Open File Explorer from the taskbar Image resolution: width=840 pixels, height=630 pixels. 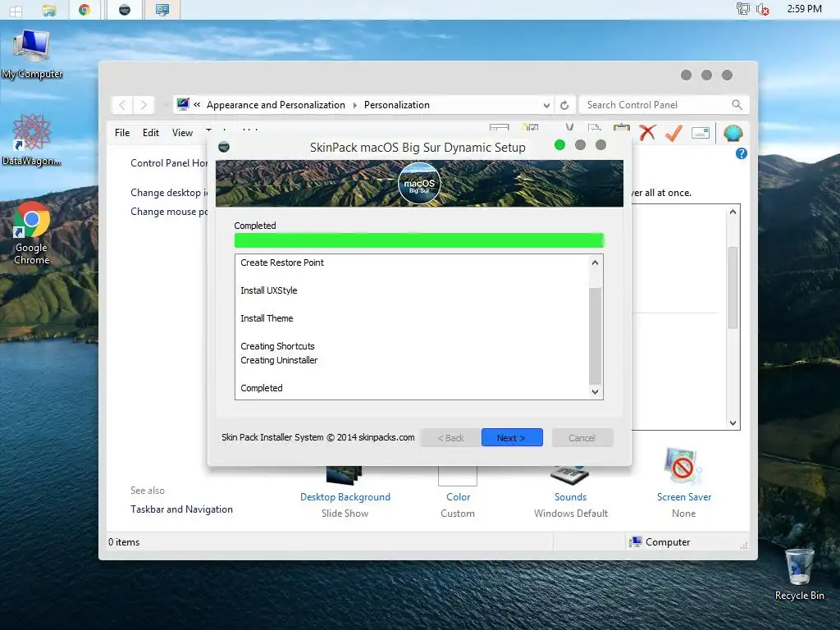[x=48, y=10]
